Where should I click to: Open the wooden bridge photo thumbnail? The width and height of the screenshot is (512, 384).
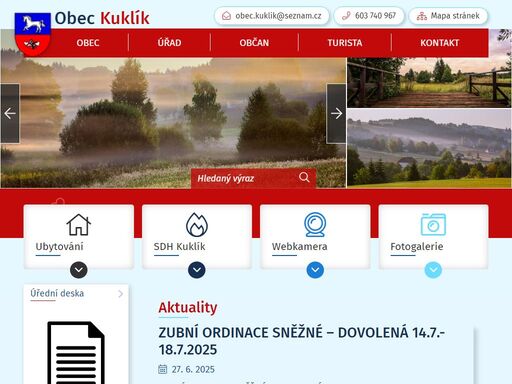point(429,83)
